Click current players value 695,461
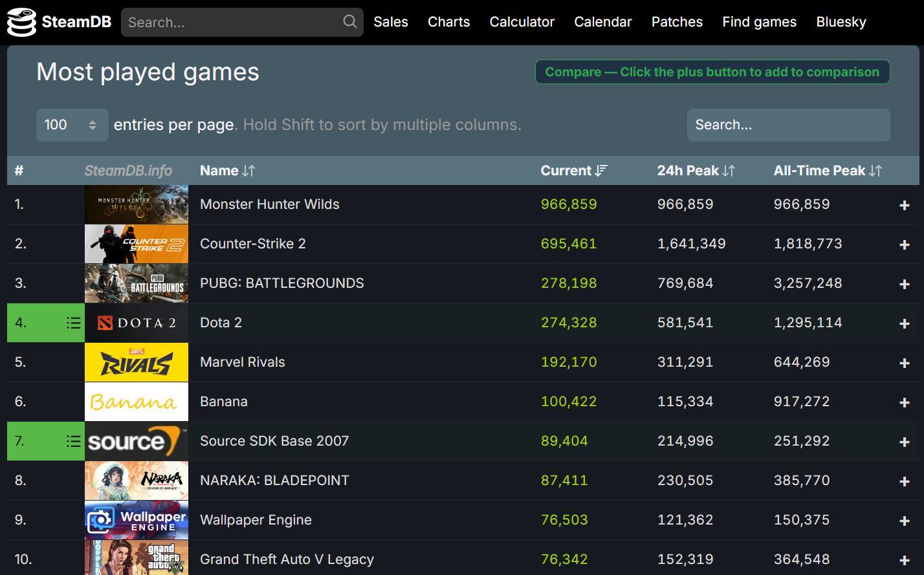The height and width of the screenshot is (575, 924). pyautogui.click(x=569, y=244)
